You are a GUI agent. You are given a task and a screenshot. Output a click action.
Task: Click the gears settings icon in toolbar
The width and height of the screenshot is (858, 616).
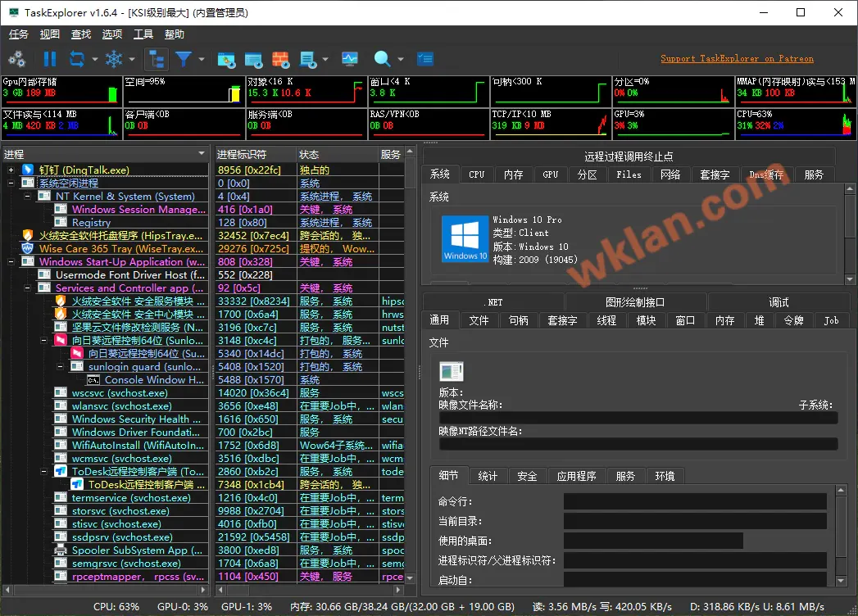(17, 58)
